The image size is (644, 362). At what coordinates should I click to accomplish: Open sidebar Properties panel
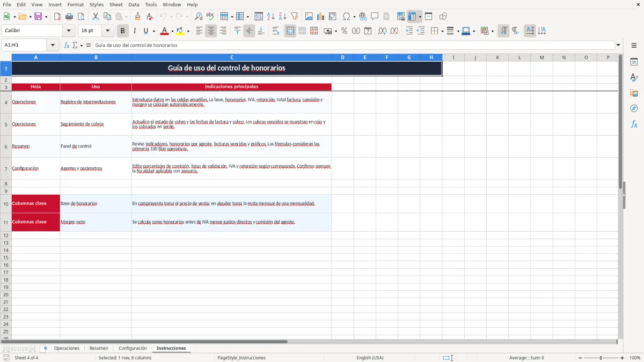(x=634, y=62)
